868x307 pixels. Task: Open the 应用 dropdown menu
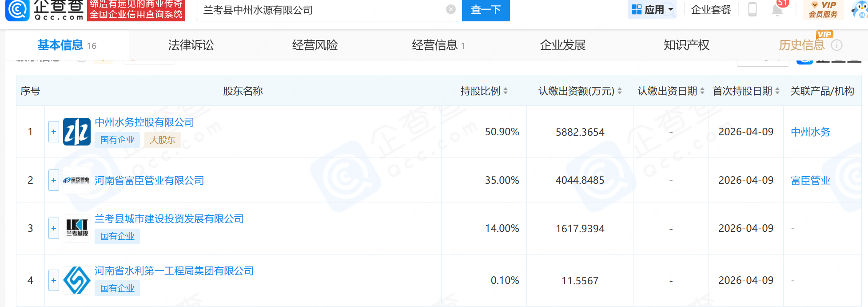(x=652, y=9)
